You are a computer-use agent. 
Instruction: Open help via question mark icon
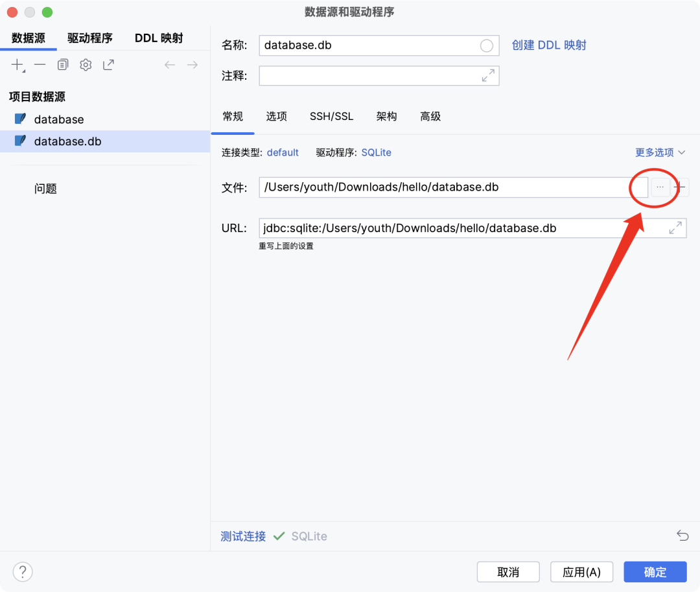click(22, 571)
